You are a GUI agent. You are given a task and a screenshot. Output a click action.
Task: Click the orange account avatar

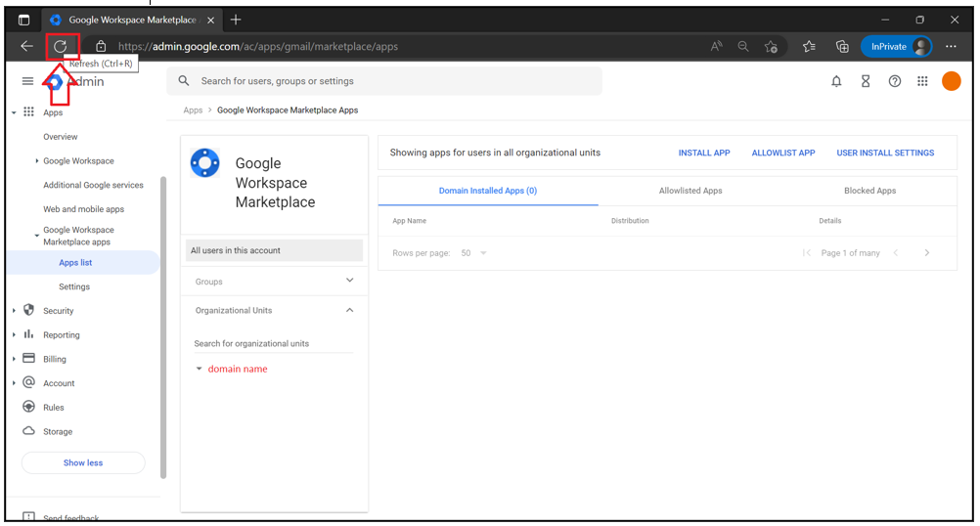pyautogui.click(x=952, y=81)
